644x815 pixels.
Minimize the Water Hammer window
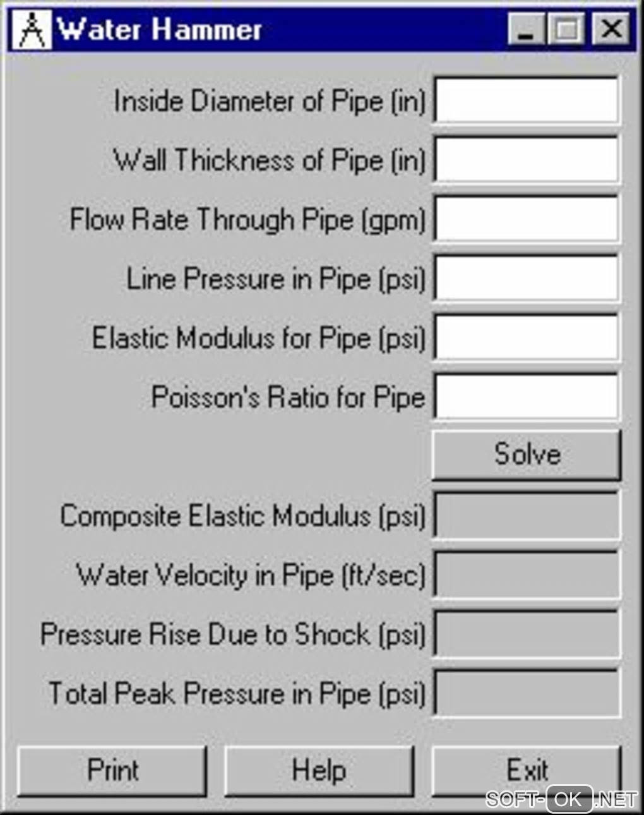[525, 30]
